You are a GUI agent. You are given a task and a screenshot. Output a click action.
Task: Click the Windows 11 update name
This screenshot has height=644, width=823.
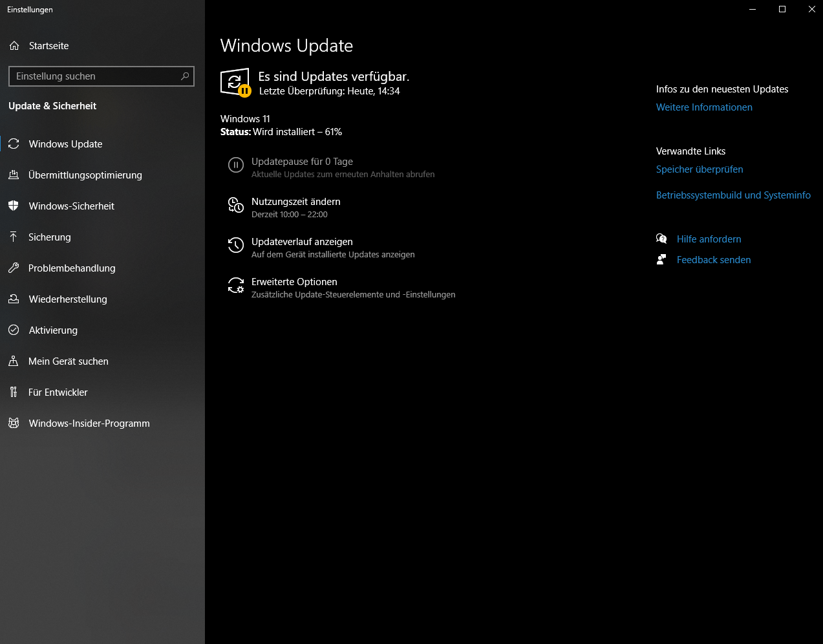245,119
